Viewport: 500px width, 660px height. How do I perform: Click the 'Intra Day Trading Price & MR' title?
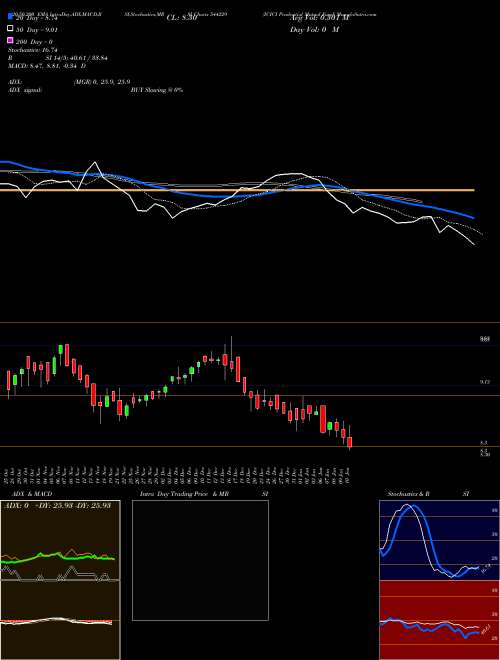tap(184, 494)
